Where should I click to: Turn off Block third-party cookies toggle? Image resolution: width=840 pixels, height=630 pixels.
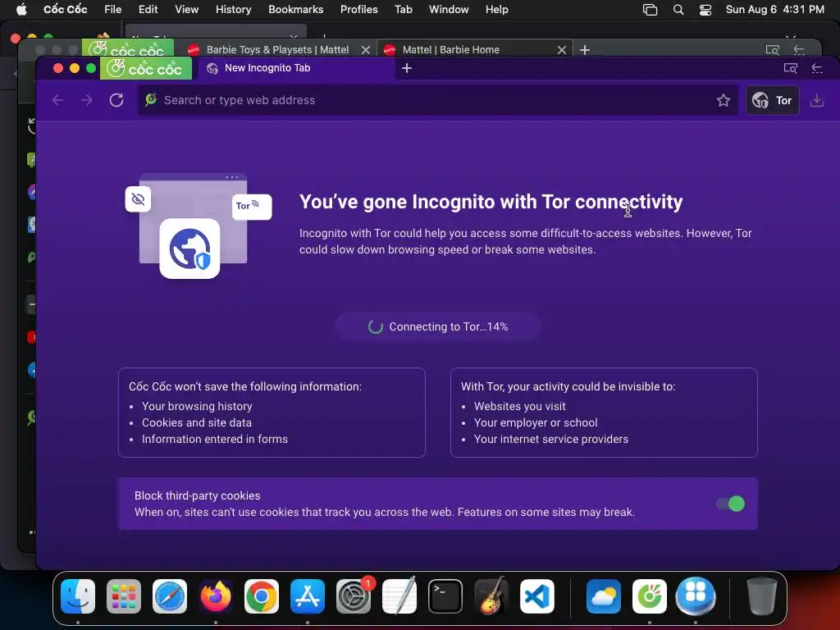click(730, 504)
